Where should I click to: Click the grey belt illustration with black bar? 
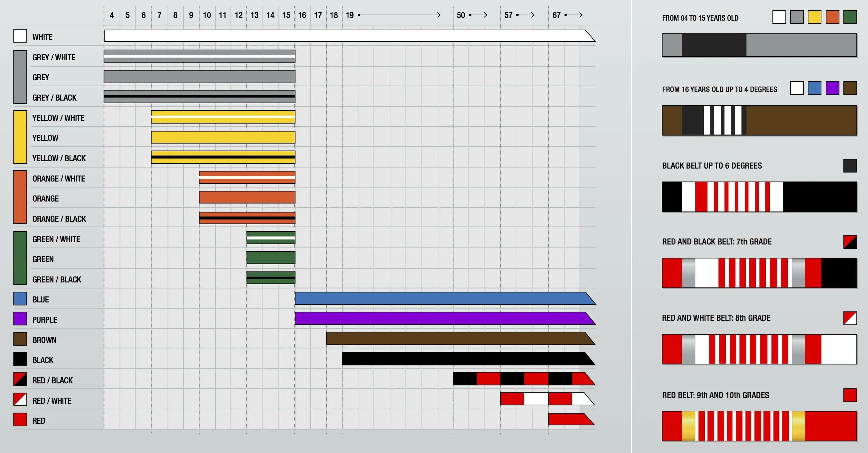pyautogui.click(x=759, y=45)
